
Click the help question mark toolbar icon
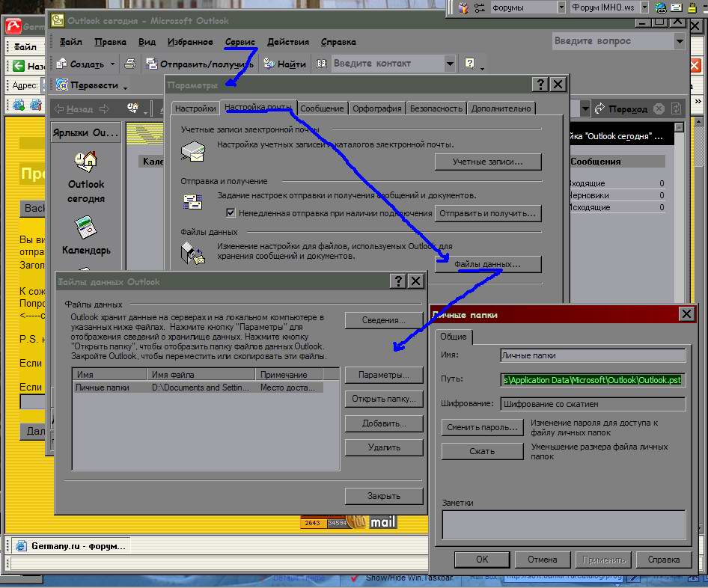coord(469,63)
